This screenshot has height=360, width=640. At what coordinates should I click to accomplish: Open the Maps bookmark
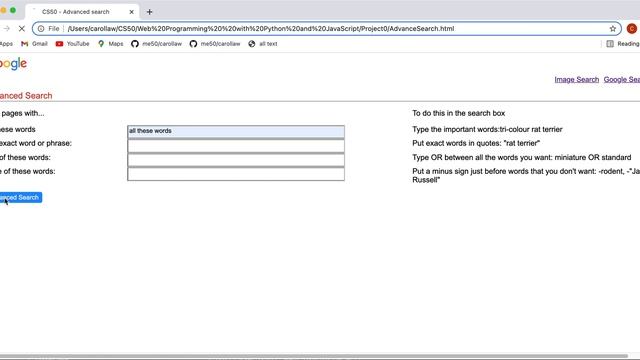click(x=110, y=44)
